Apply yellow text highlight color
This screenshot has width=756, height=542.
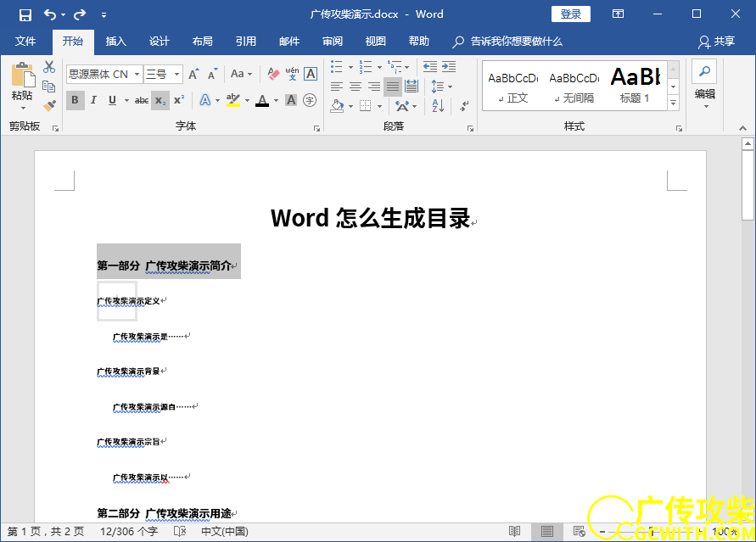(x=233, y=100)
